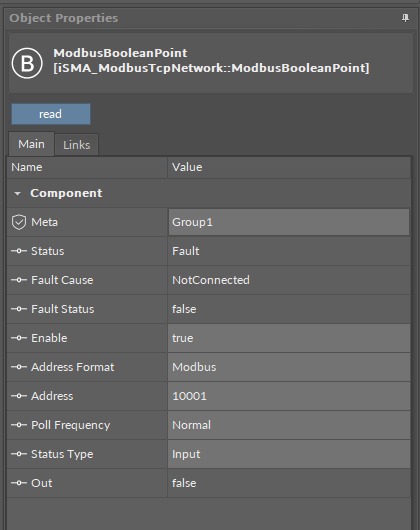Click the shield icon beside Meta
The height and width of the screenshot is (530, 420).
(x=19, y=222)
